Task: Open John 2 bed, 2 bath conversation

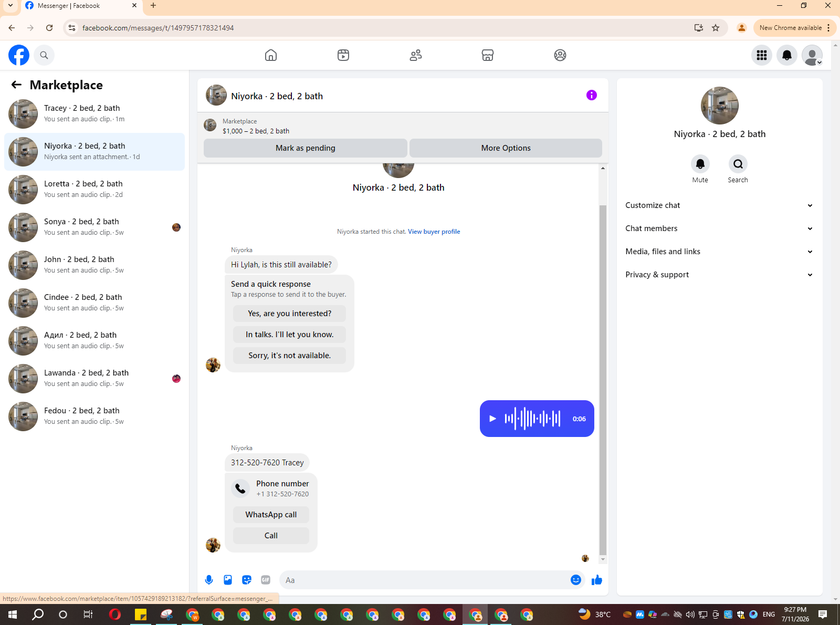Action: point(94,265)
